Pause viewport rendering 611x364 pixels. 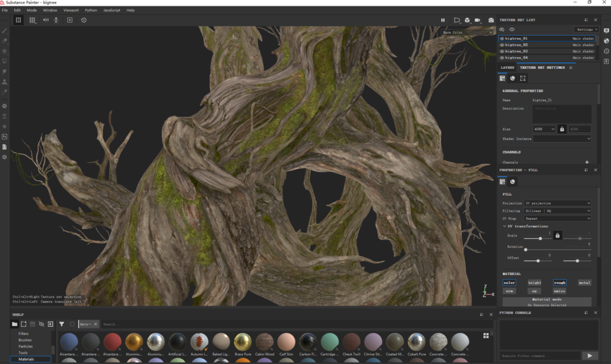[x=443, y=20]
